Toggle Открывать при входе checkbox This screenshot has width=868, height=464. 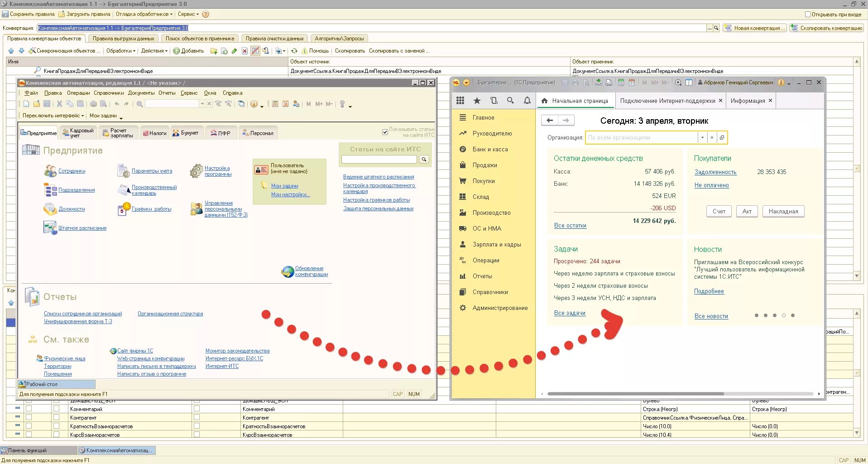(808, 14)
